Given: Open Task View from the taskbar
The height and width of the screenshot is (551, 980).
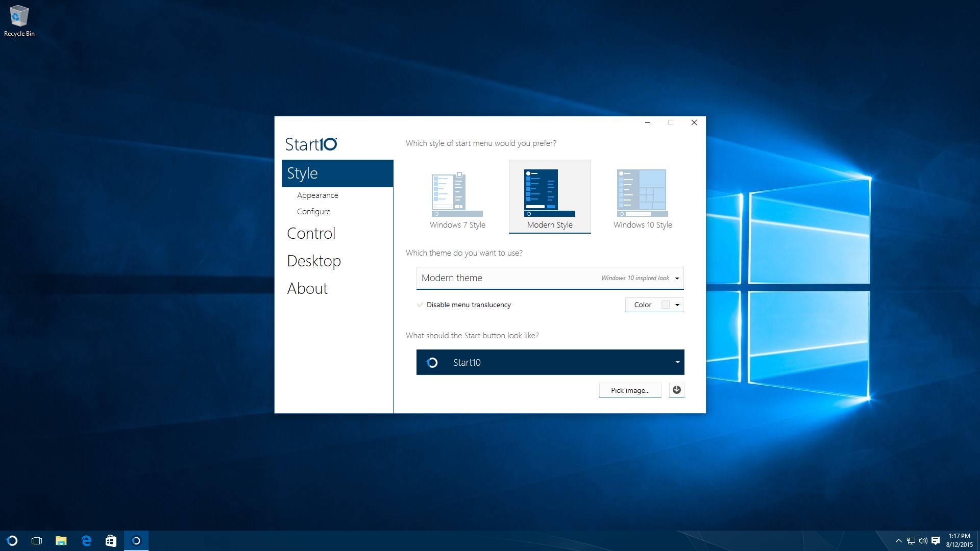Looking at the screenshot, I should point(37,541).
